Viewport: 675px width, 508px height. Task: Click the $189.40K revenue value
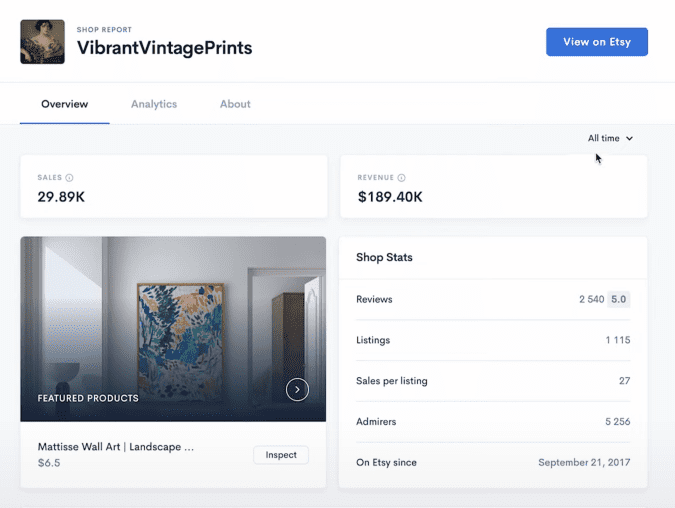coord(390,197)
